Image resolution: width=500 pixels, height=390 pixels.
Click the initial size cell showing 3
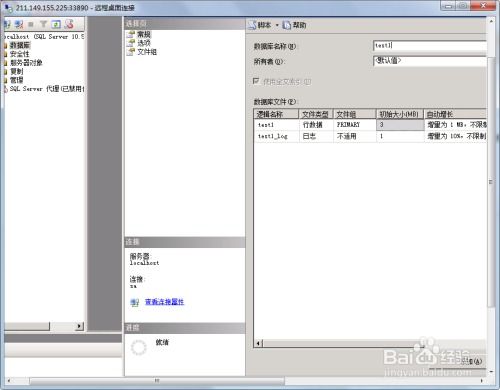pyautogui.click(x=400, y=125)
